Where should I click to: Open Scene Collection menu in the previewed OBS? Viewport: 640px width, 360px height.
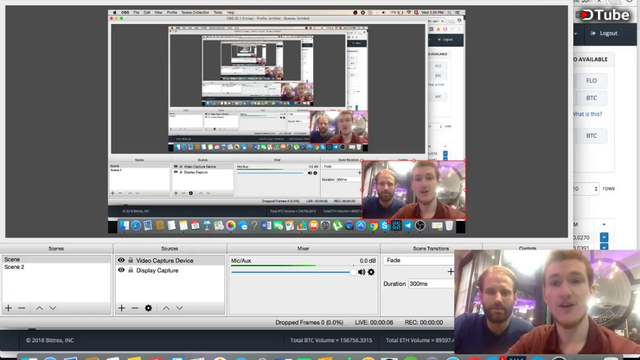[195, 12]
